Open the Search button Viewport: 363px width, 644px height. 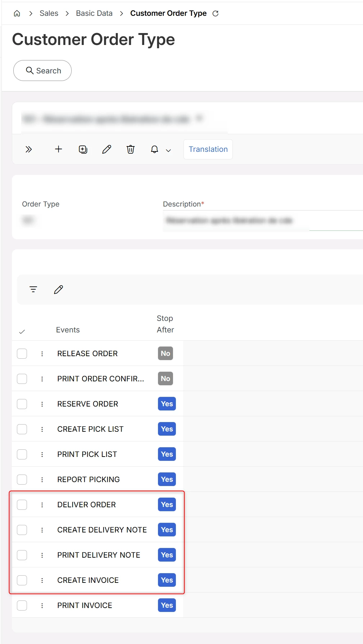point(42,71)
